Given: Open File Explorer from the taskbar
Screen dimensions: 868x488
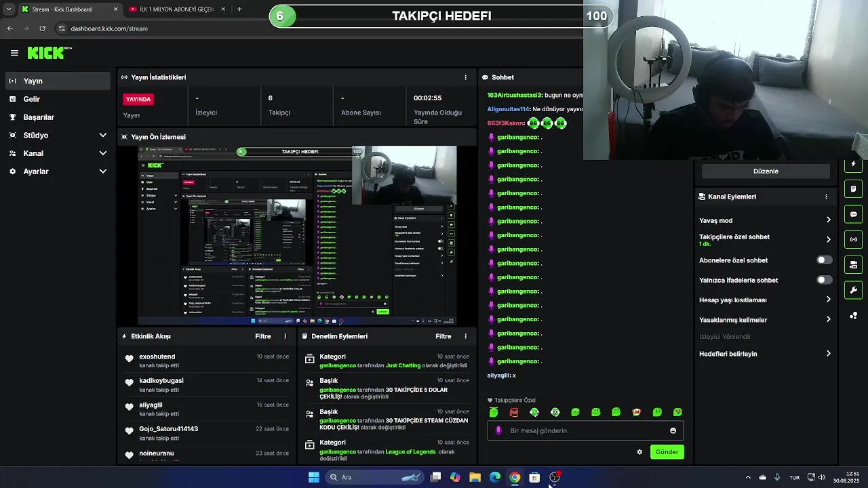Looking at the screenshot, I should [475, 477].
